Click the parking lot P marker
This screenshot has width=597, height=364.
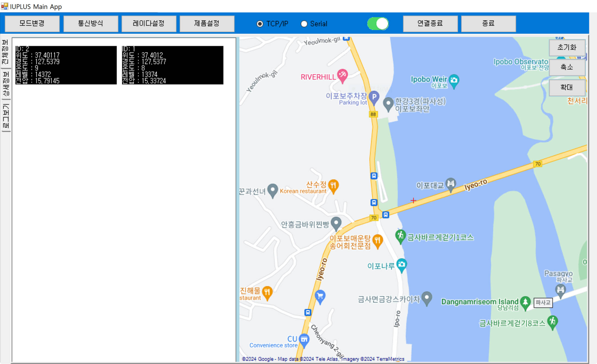pos(374,97)
